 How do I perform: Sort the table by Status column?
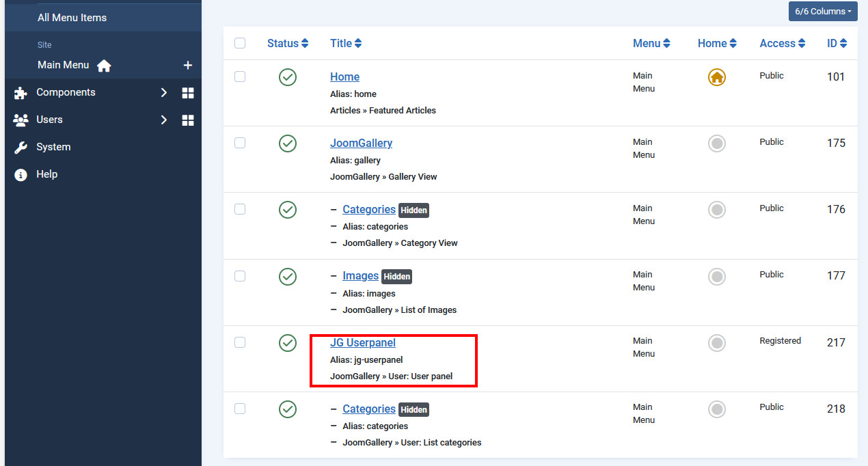coord(288,43)
